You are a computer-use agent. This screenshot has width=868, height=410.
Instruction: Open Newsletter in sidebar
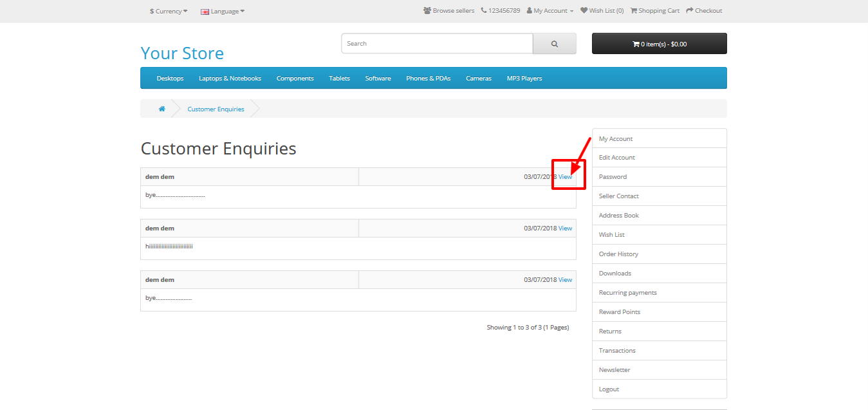point(660,370)
